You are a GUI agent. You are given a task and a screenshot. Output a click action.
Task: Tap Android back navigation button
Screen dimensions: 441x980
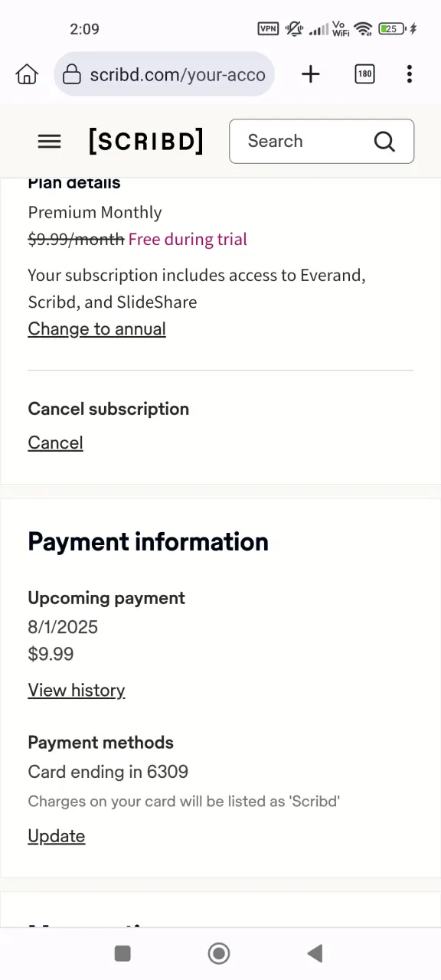[x=315, y=953]
